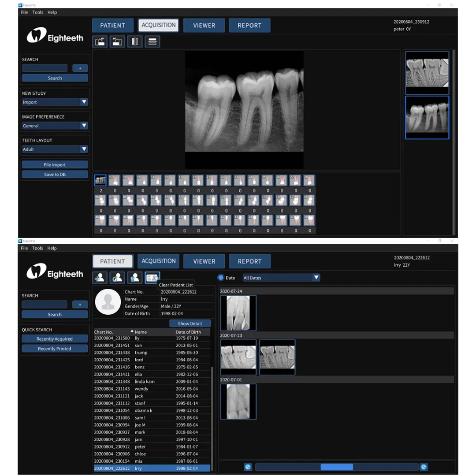The height and width of the screenshot is (476, 476).
Task: Click the add new patient icon
Action: click(100, 278)
